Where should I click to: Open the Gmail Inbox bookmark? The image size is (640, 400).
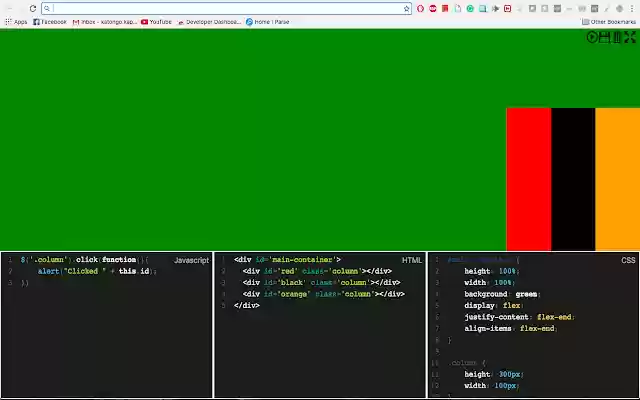(x=104, y=22)
